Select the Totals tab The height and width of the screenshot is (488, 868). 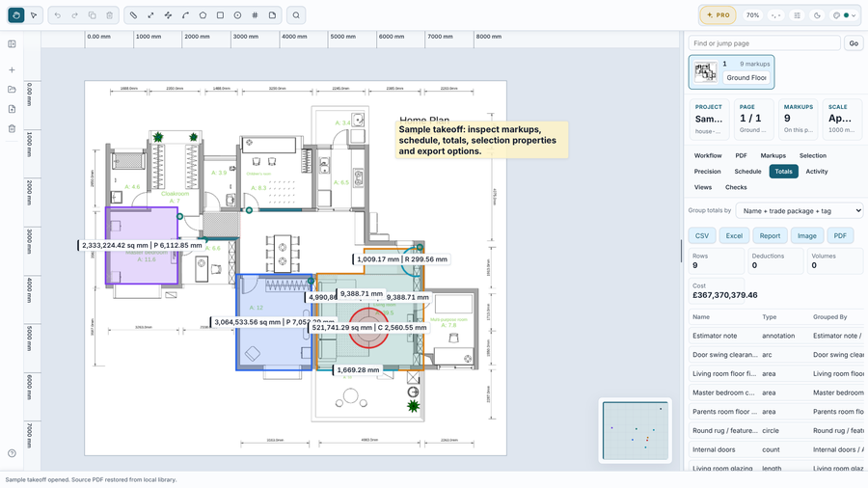[x=783, y=172]
